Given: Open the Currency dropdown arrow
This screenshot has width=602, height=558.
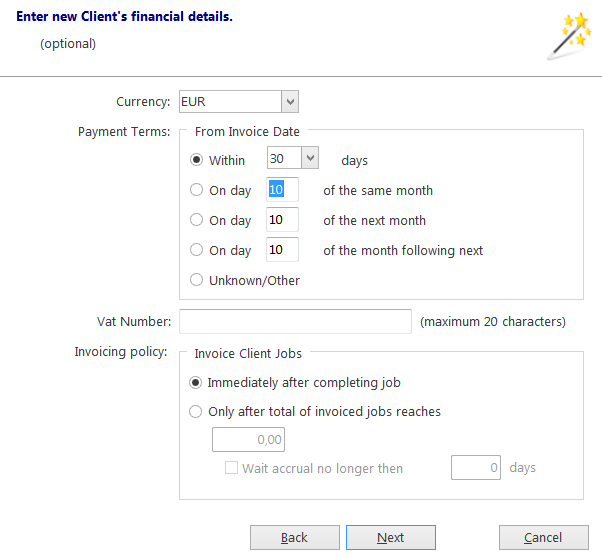Looking at the screenshot, I should click(x=290, y=102).
